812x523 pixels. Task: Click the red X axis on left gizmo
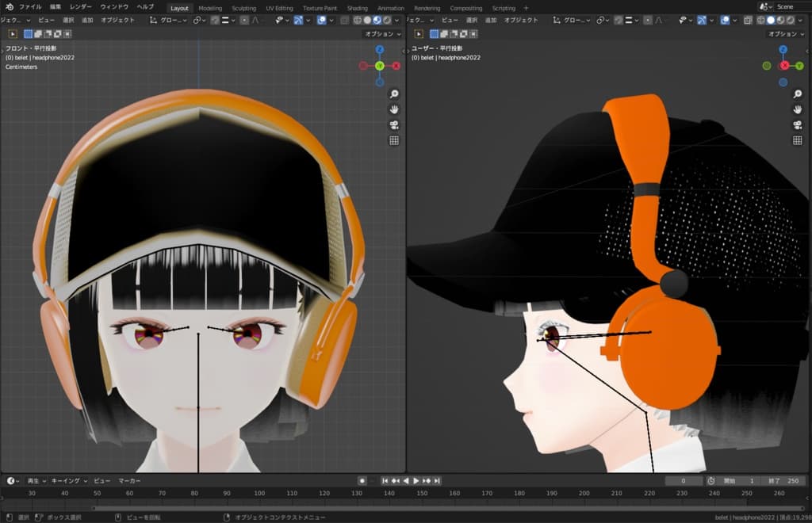pos(396,66)
